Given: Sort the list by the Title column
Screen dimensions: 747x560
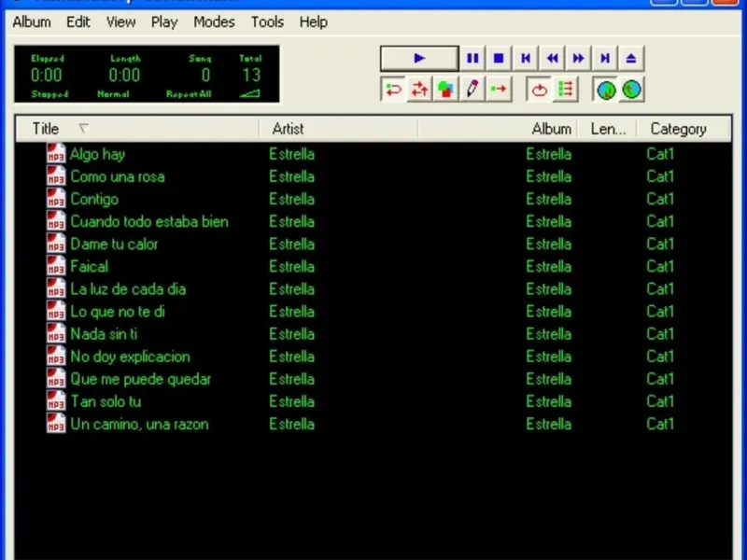Looking at the screenshot, I should pos(137,129).
